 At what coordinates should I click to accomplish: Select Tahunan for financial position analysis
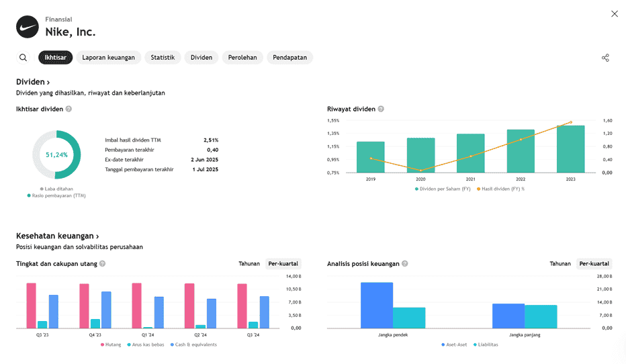[x=560, y=263]
